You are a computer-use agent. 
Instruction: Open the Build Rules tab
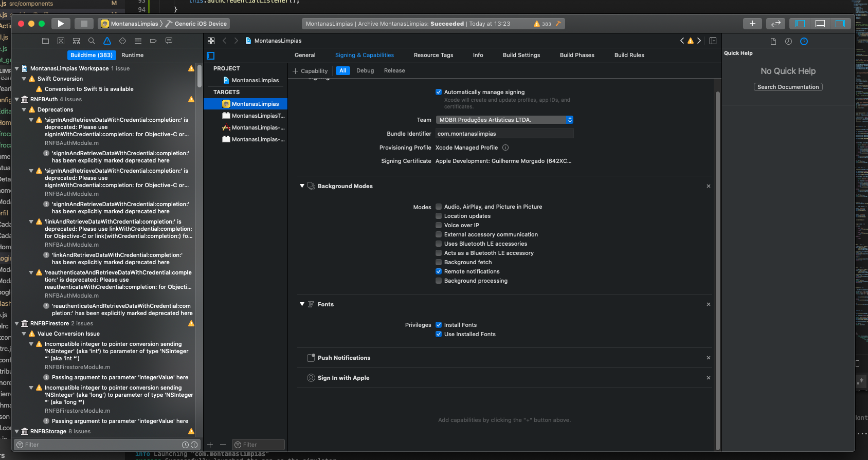(x=629, y=55)
